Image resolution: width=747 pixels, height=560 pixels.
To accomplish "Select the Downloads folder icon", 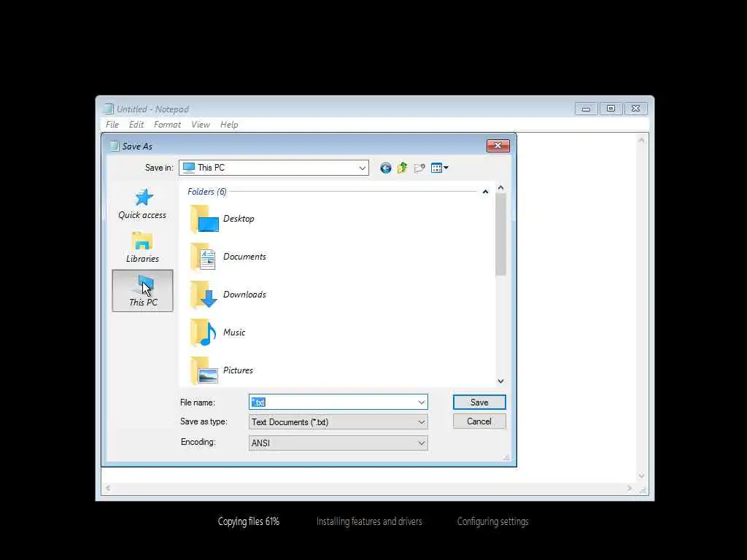I will pos(204,295).
